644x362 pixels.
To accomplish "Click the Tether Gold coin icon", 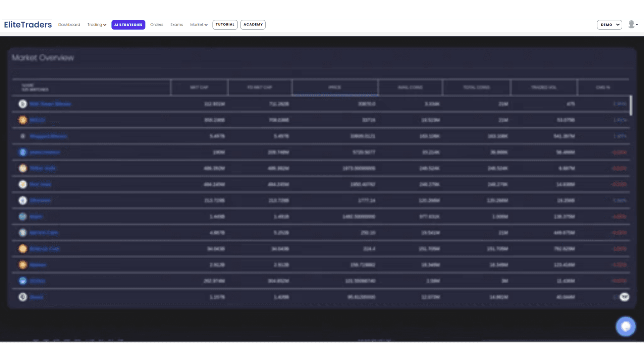I will (22, 168).
